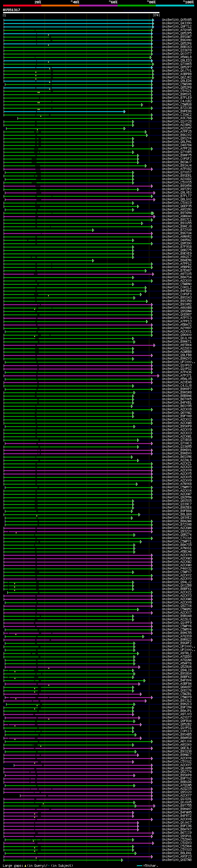Select hit label UniRef100_Q9SPU1
Viewport: 197px width, 868px height.
point(176,836)
